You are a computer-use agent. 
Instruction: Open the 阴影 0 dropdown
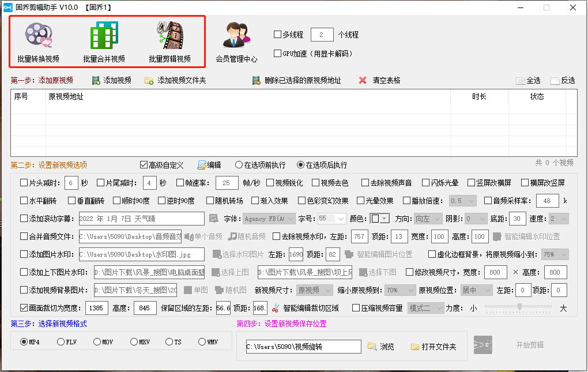coord(476,219)
